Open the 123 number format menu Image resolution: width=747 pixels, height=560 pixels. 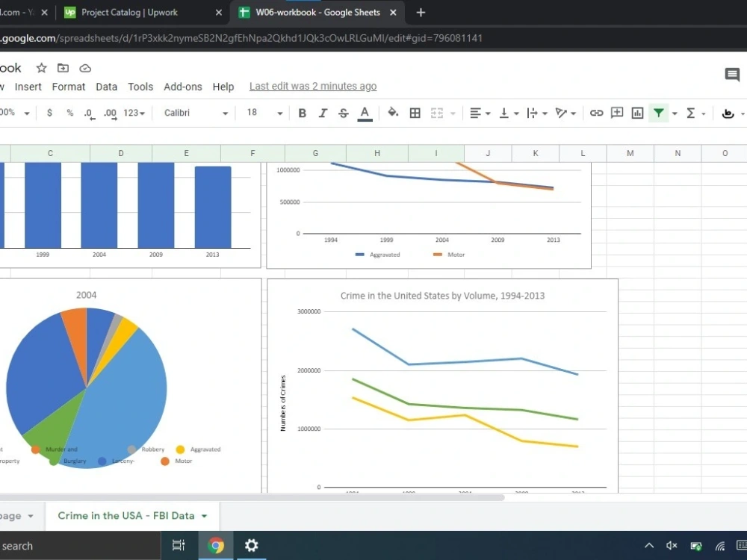point(134,113)
